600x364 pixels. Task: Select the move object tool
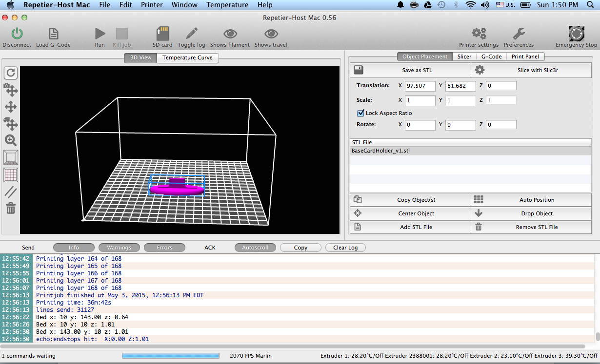[11, 124]
